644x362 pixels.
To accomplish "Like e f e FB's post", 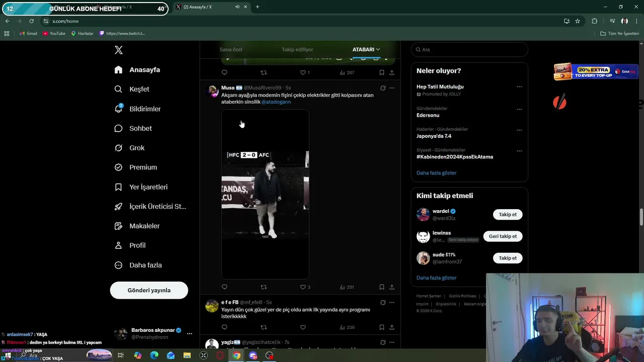I will (303, 327).
